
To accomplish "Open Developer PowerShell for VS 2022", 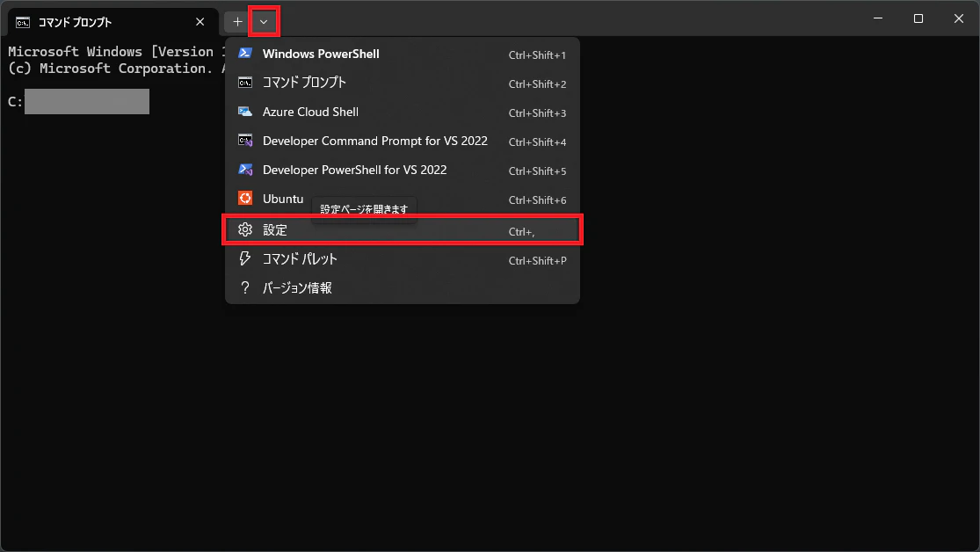I will coord(403,170).
